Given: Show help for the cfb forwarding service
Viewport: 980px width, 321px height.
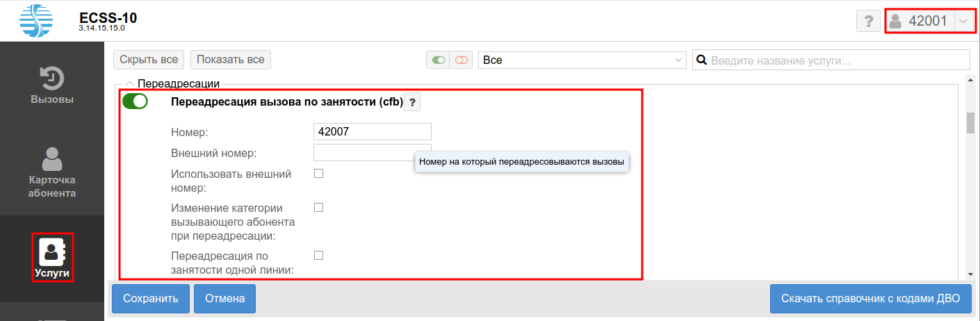Looking at the screenshot, I should click(412, 103).
